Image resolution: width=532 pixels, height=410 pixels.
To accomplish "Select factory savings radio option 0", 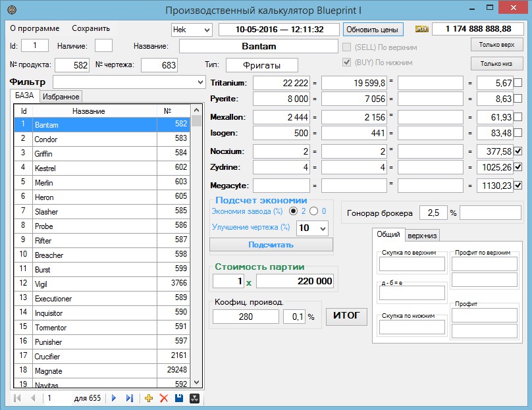I will 313,211.
